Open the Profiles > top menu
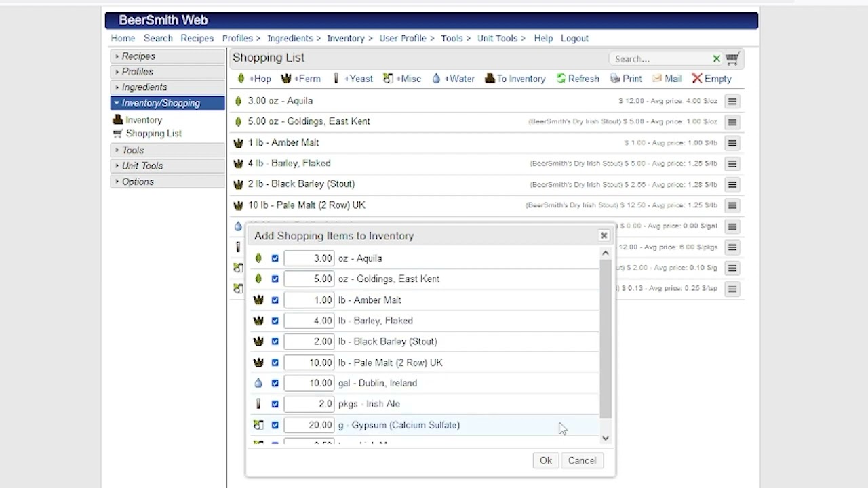The width and height of the screenshot is (868, 488). 241,39
